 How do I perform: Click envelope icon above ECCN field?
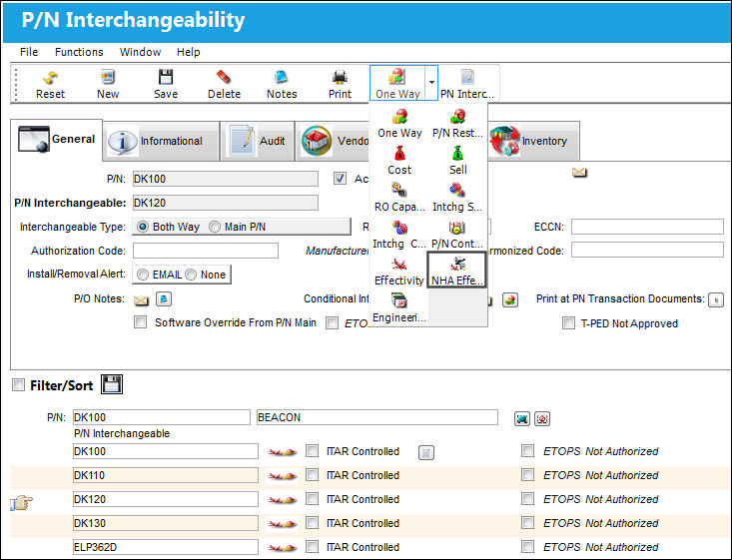click(x=579, y=173)
